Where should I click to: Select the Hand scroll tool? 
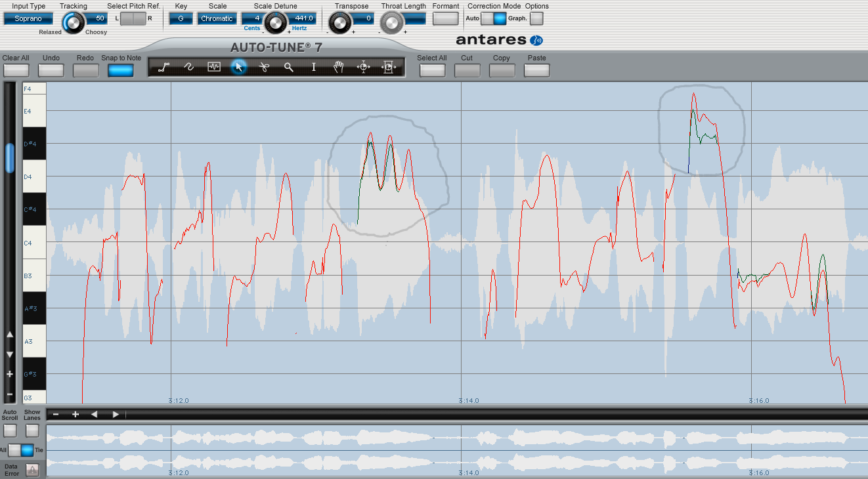click(339, 67)
